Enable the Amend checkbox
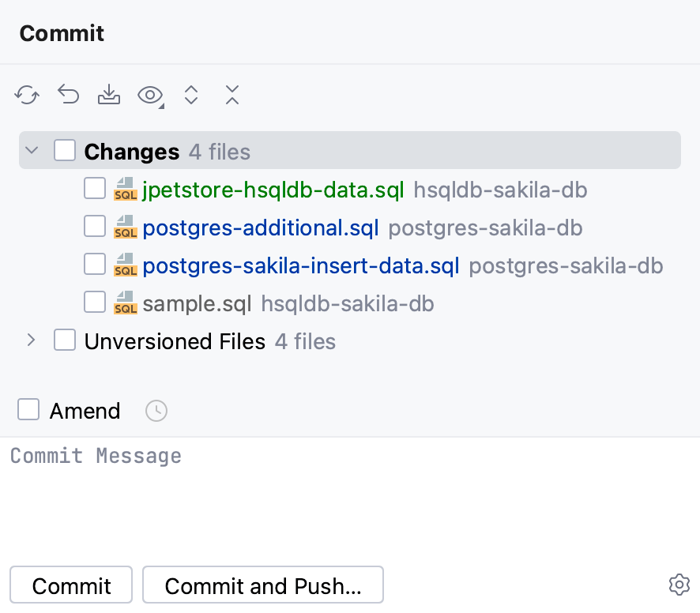The image size is (700, 613). coord(29,410)
